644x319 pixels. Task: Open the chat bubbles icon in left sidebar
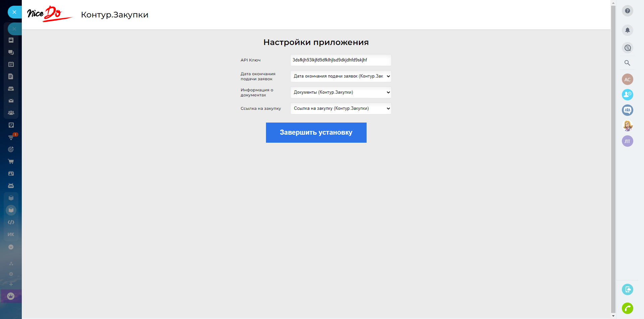point(11,52)
